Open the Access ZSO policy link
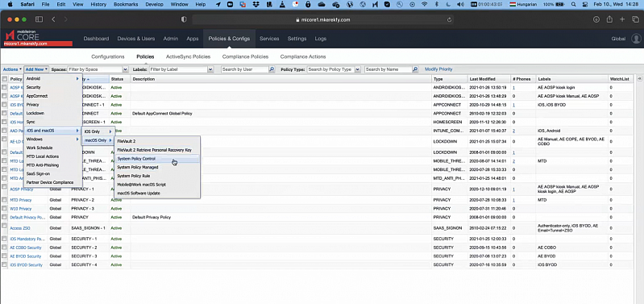 20,228
